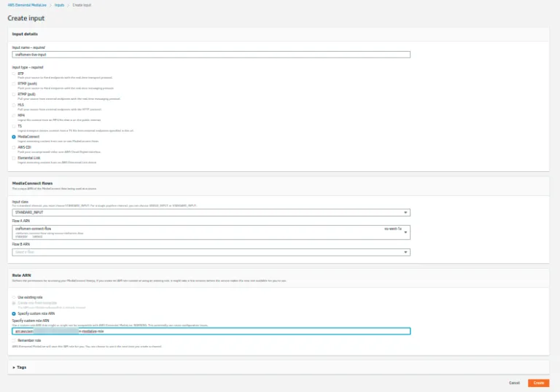Select HLS input type
Image resolution: width=560 pixels, height=392 pixels.
[x=14, y=106]
